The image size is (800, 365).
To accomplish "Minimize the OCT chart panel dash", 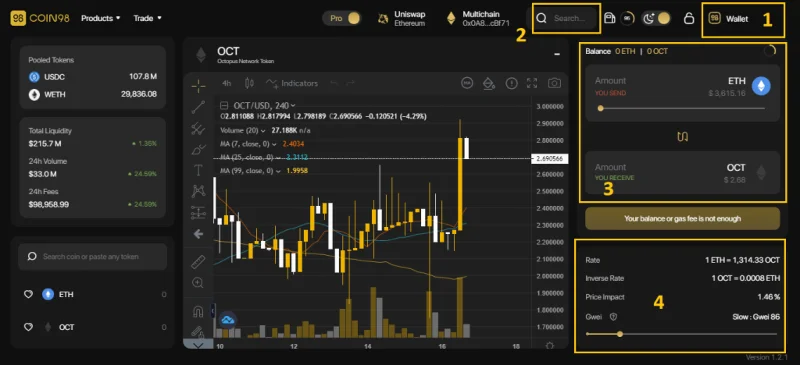I will click(x=557, y=54).
